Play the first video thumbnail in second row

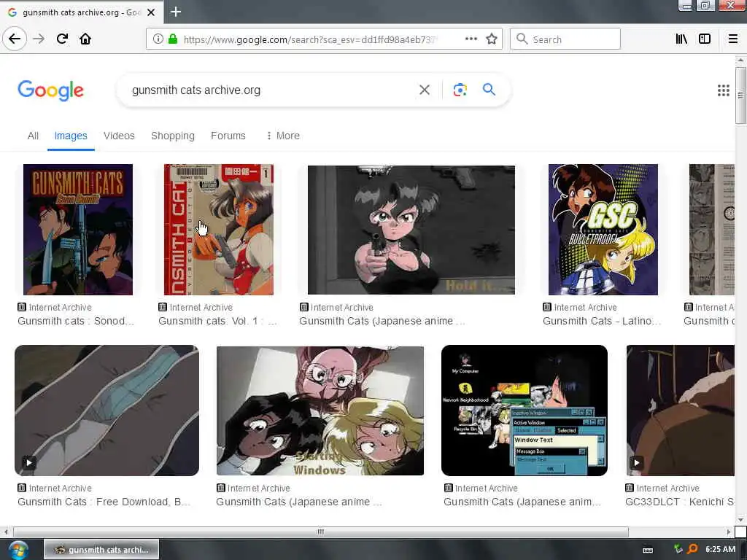click(x=107, y=411)
